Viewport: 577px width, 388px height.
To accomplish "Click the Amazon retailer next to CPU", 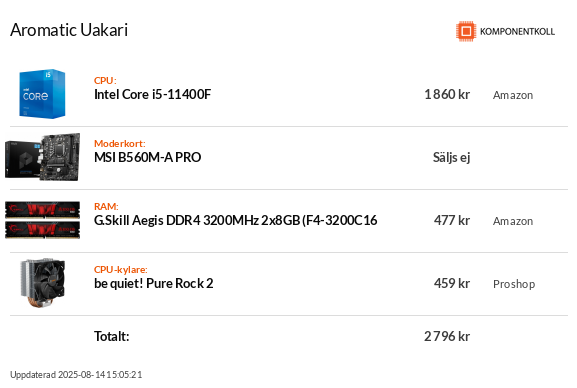I will coord(513,95).
